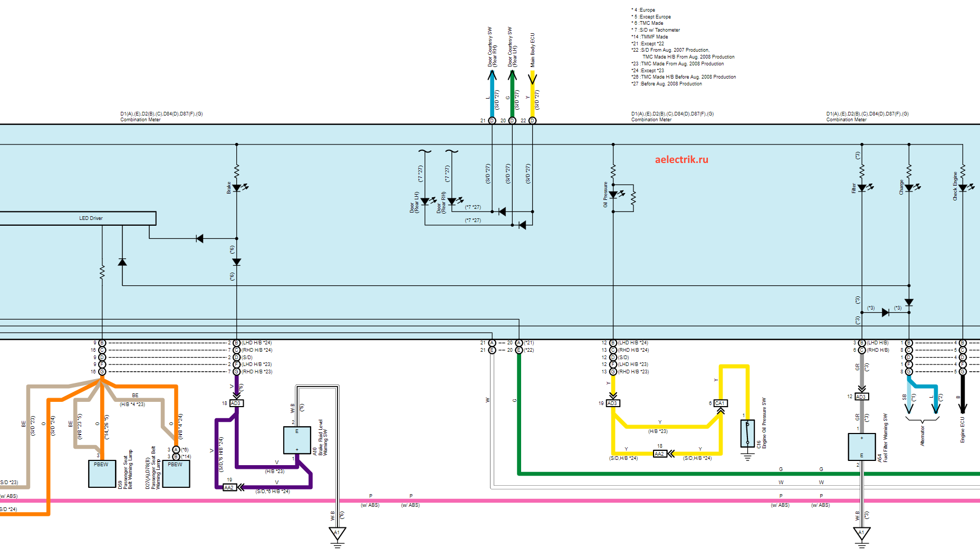The width and height of the screenshot is (980, 549).
Task: Click the LED Driver block
Action: [78, 218]
